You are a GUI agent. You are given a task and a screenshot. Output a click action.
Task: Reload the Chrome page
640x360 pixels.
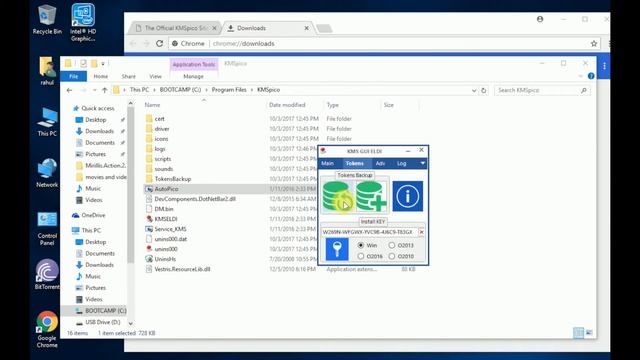(x=160, y=43)
